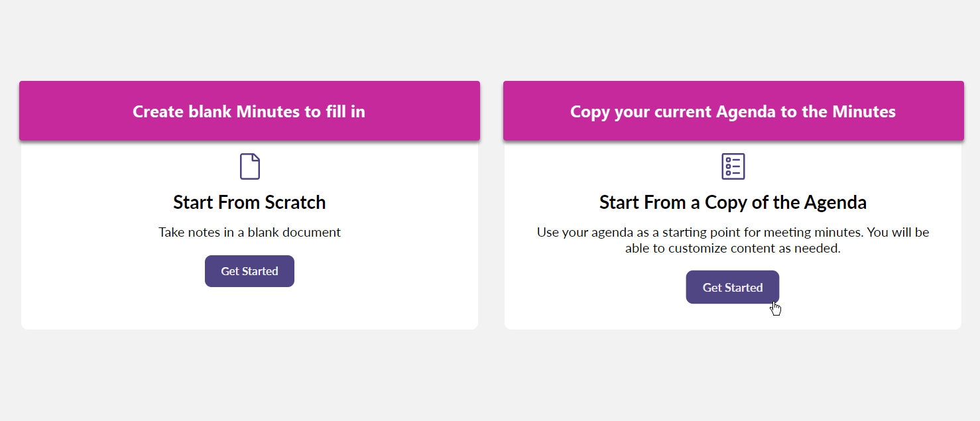Click the Use your agenda as a starting point line
The width and height of the screenshot is (980, 421).
(733, 233)
